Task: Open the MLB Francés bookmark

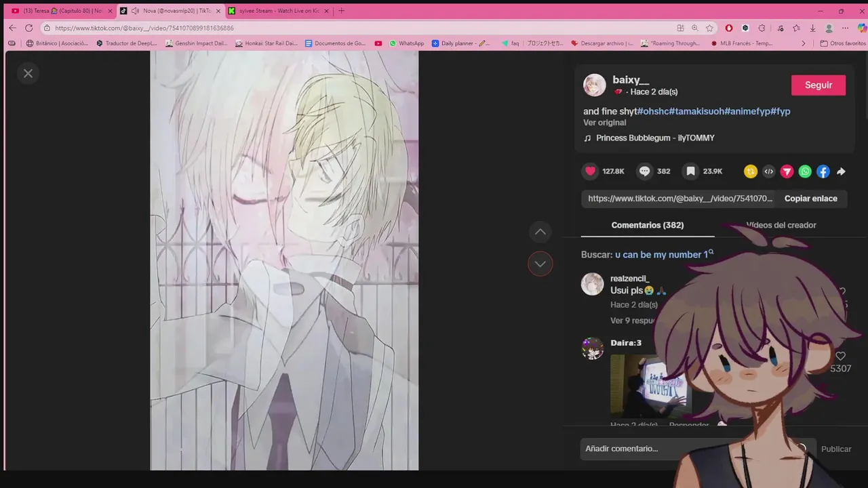Action: (742, 43)
